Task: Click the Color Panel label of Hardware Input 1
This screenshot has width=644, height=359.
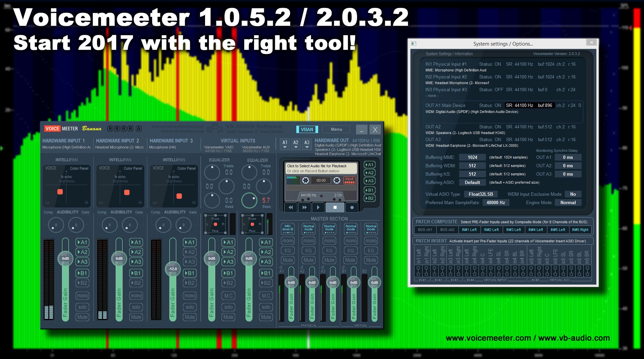Action: (x=79, y=168)
